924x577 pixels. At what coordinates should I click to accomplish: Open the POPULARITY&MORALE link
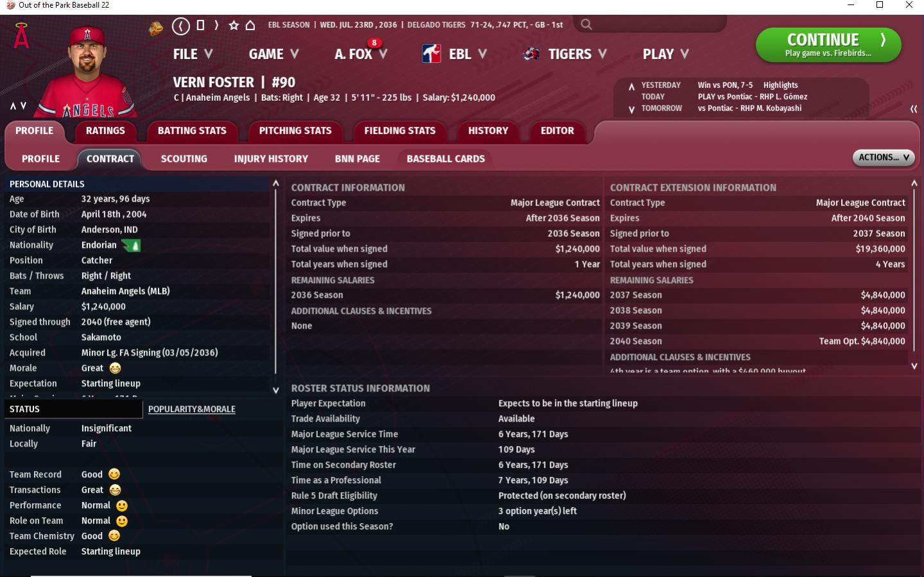[191, 409]
